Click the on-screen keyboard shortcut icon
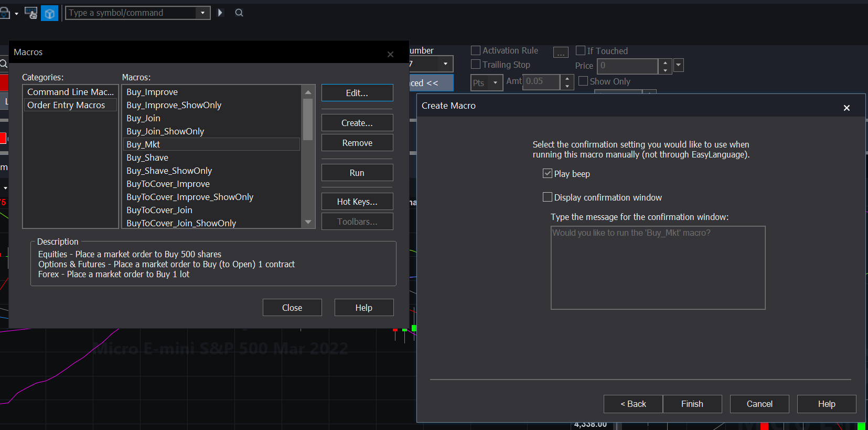 (x=31, y=13)
